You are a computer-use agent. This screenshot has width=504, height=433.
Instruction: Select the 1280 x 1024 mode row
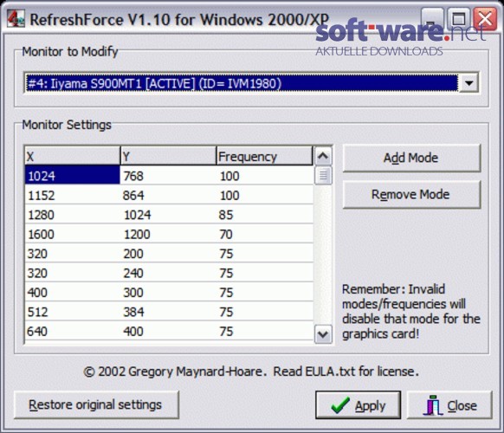tap(169, 215)
